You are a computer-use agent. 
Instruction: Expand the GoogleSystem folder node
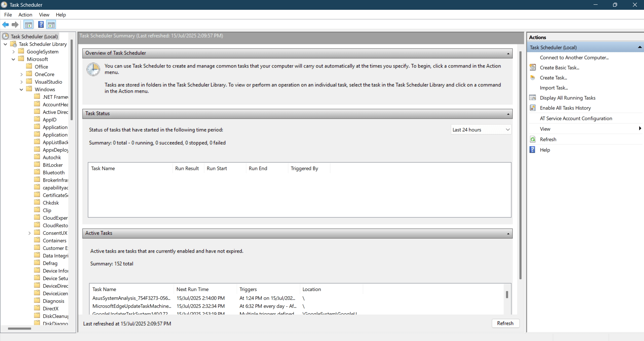click(x=13, y=52)
